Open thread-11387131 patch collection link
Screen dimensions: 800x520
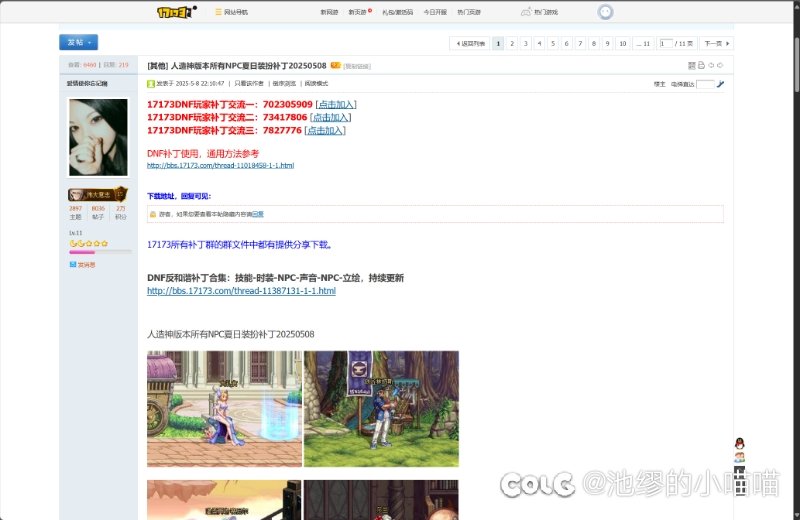(x=241, y=291)
